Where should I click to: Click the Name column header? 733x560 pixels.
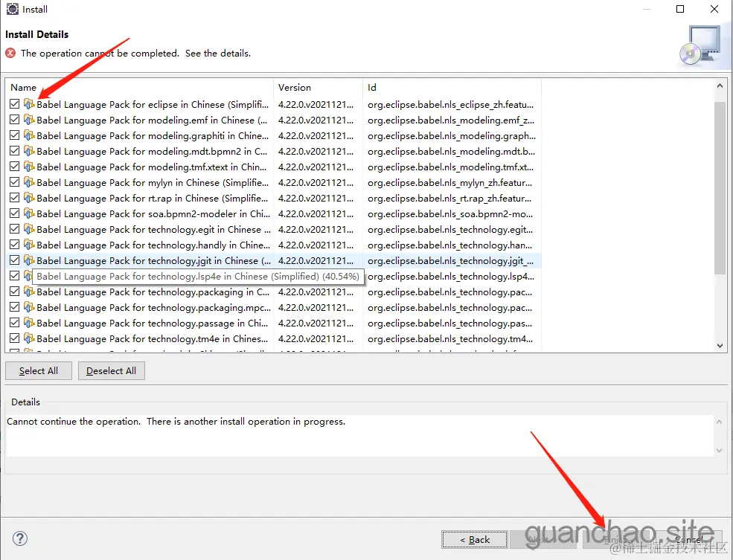(x=139, y=87)
